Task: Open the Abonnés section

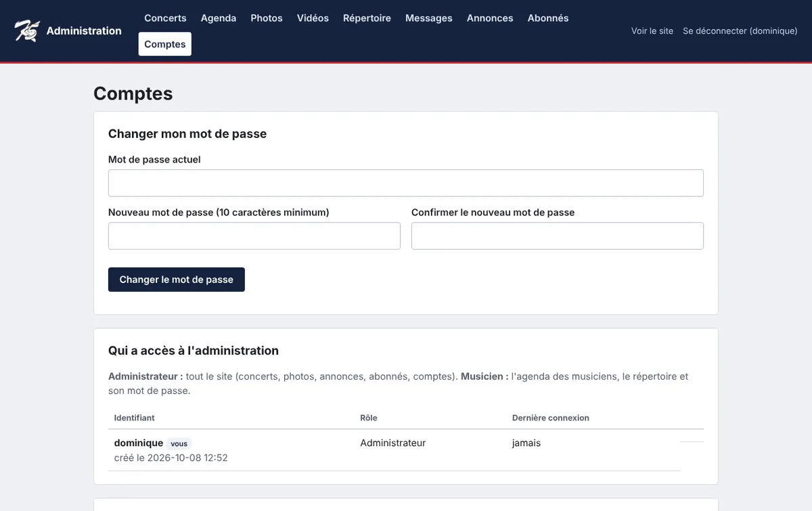Action: (x=548, y=18)
